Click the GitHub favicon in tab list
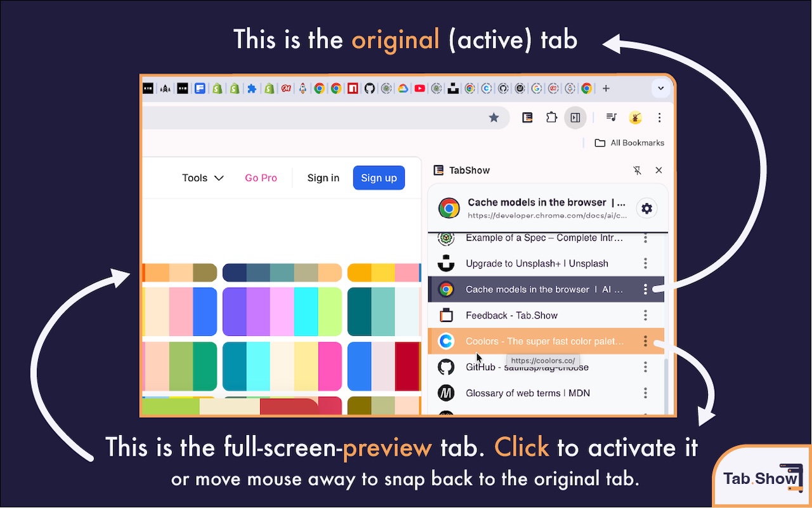 coord(447,367)
